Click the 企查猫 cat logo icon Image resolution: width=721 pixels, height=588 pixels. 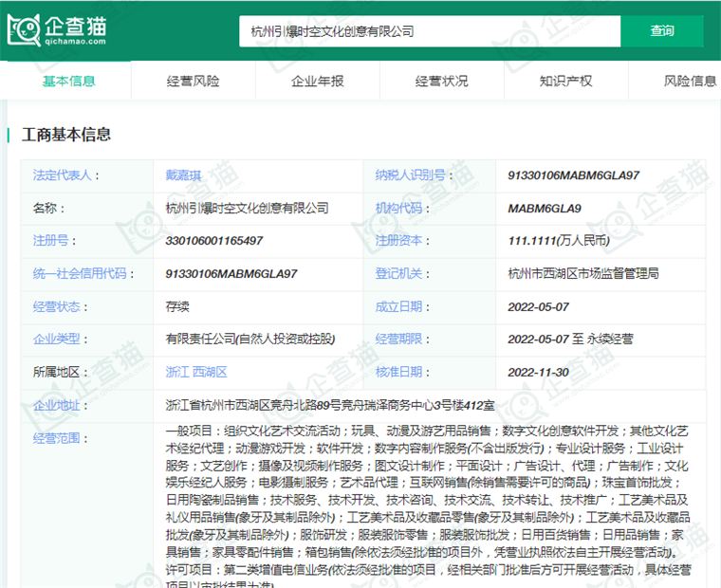[24, 30]
